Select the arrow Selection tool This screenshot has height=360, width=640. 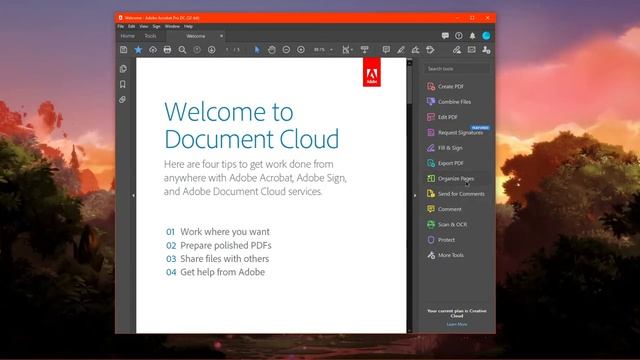(257, 50)
